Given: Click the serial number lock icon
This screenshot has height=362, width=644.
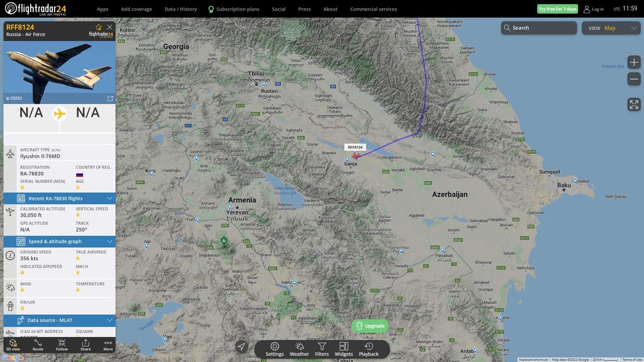Looking at the screenshot, I should (22, 187).
